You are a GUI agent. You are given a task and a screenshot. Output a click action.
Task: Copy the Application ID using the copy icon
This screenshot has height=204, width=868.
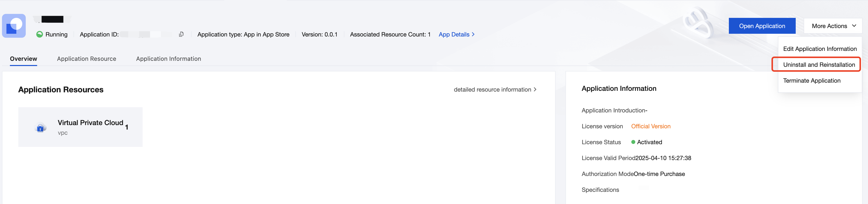181,34
